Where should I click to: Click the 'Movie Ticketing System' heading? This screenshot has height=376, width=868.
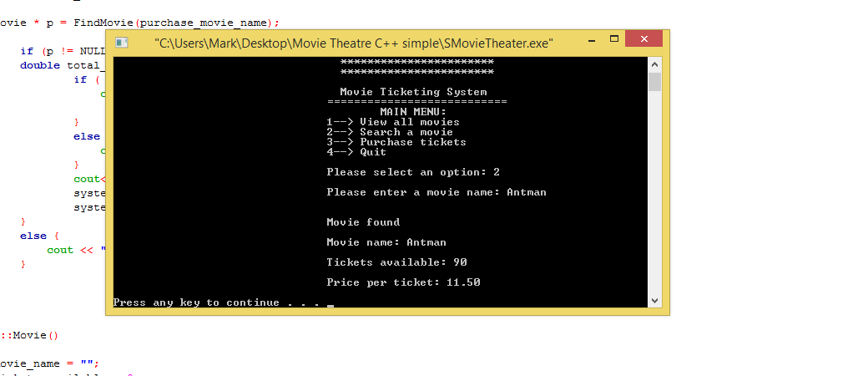pyautogui.click(x=413, y=92)
